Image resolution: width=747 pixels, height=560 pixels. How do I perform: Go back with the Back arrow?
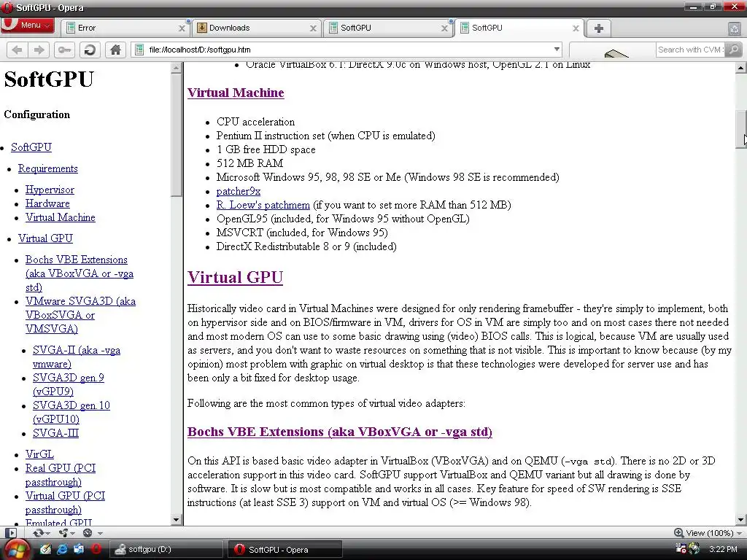(17, 50)
